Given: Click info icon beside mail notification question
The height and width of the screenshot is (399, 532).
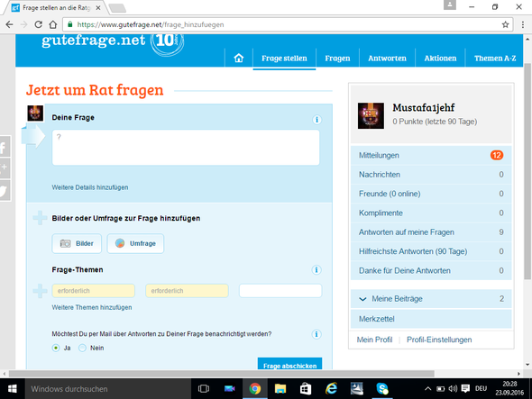Looking at the screenshot, I should (x=316, y=334).
